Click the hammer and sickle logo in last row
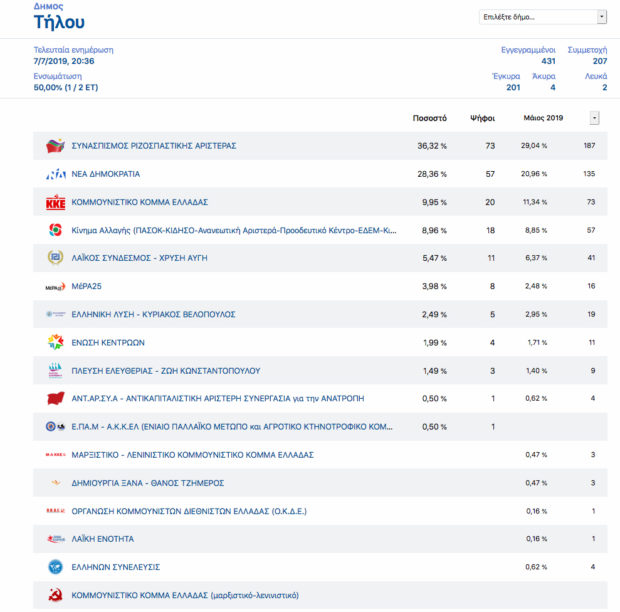Screen dimensions: 620x612 click(55, 595)
